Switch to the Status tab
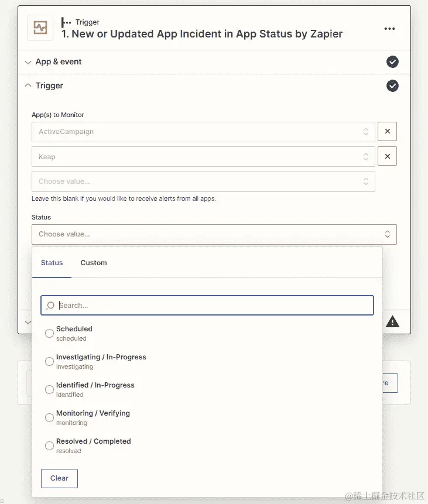This screenshot has height=504, width=428. tap(52, 262)
